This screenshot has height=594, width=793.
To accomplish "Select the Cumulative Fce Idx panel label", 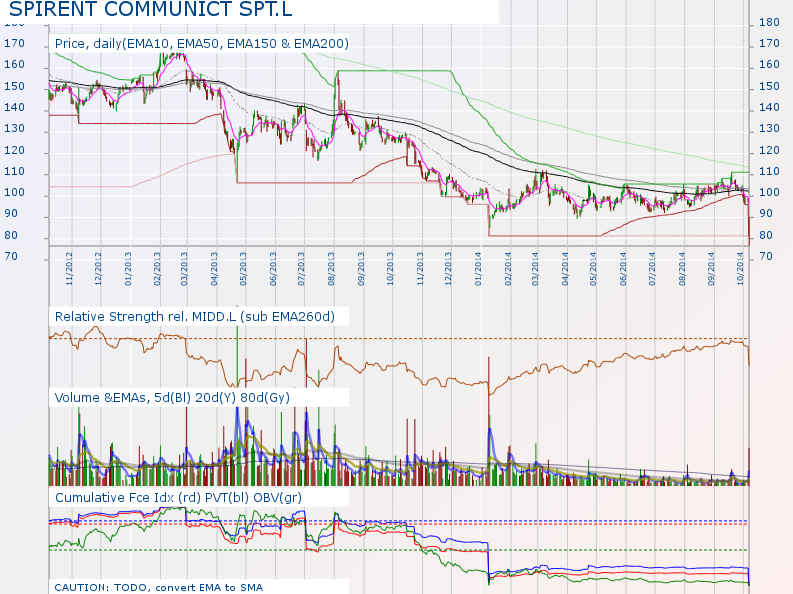I will 178,497.
